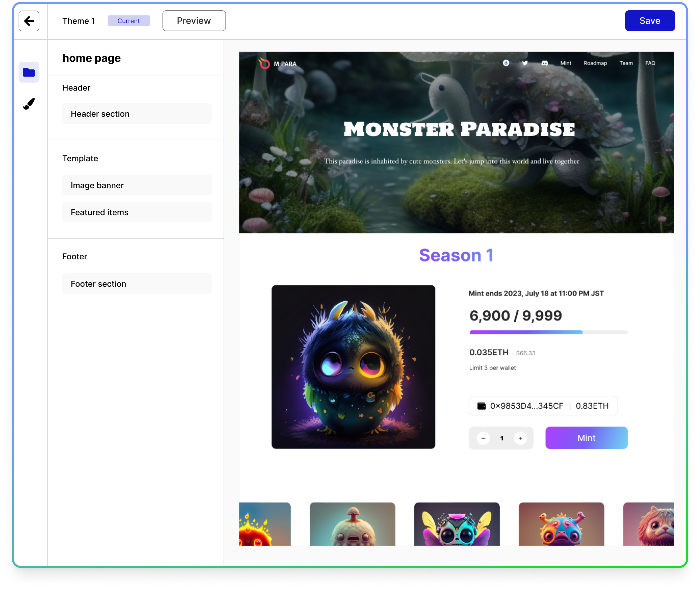Click the Discord icon in header
Screen dimensions: 700x590
pyautogui.click(x=544, y=63)
